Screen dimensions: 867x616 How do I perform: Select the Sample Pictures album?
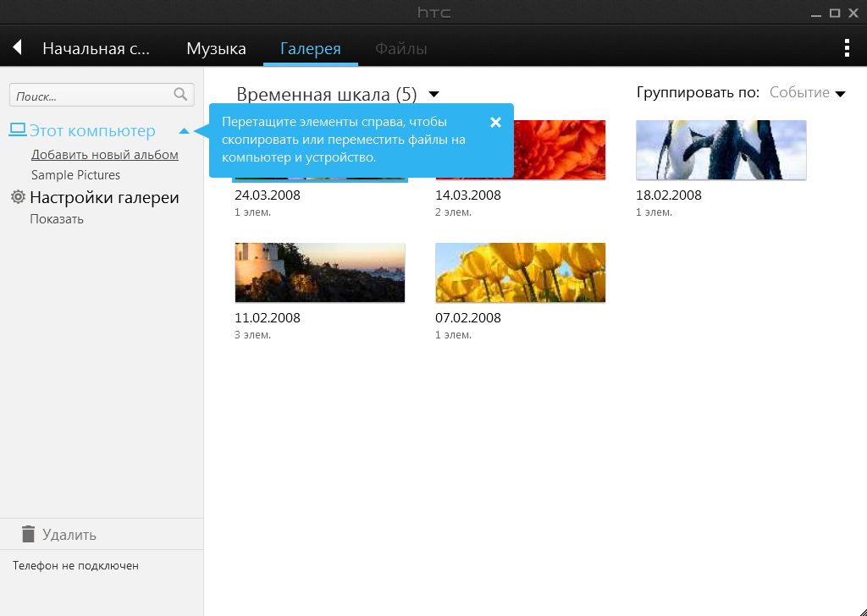pos(75,175)
